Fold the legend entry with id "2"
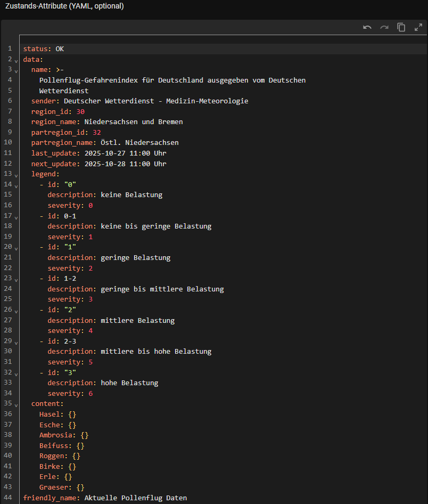This screenshot has height=504, width=428. click(16, 310)
